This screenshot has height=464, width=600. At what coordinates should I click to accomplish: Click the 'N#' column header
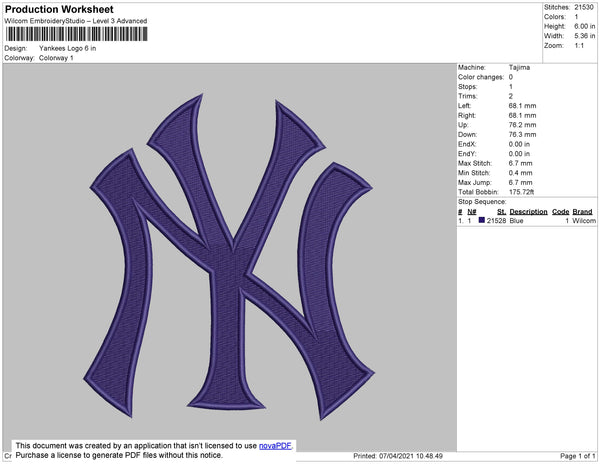[x=472, y=212]
